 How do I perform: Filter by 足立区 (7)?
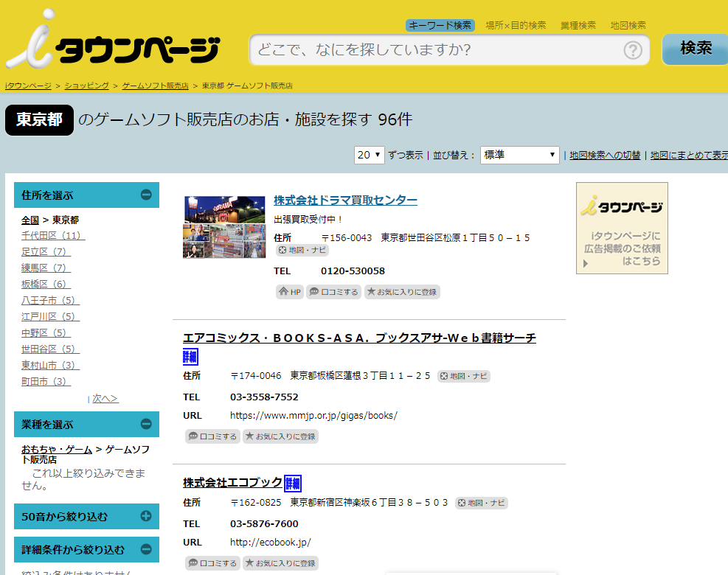(x=46, y=252)
